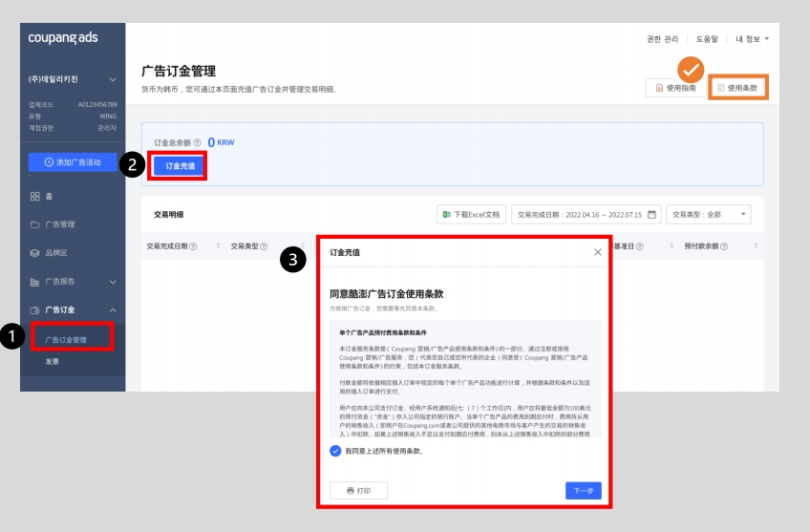Viewport: 810px width, 532px height.
Task: Download the Excel document
Action: click(471, 214)
